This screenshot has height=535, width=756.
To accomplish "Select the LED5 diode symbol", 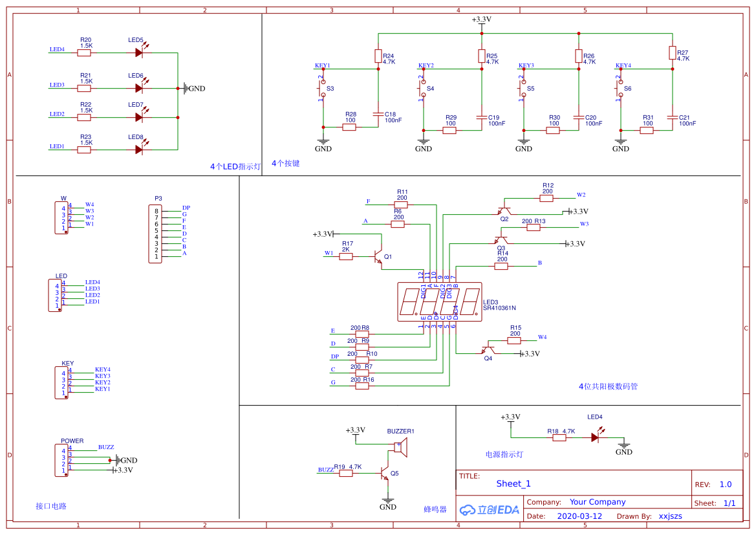I will pos(138,52).
